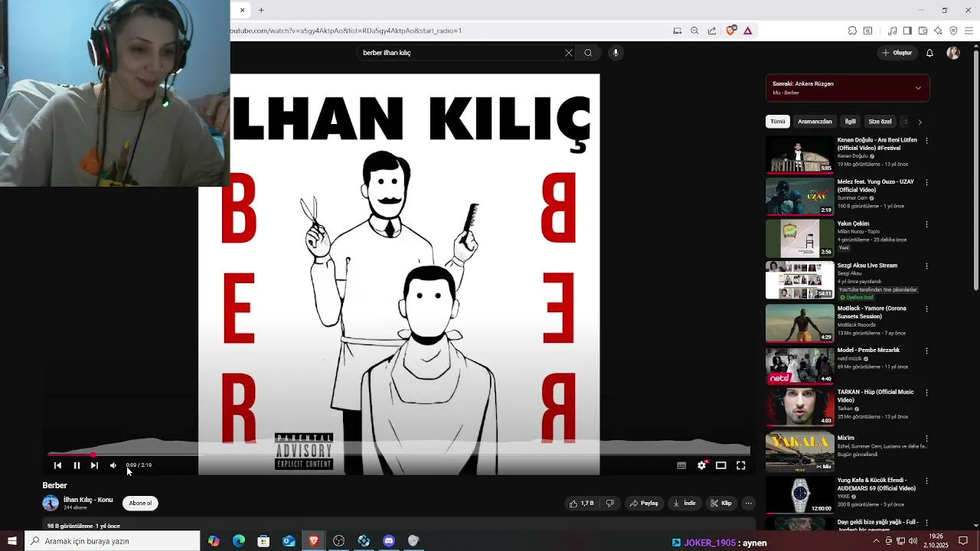980x551 pixels.
Task: Open a new browser tab
Action: (x=261, y=10)
